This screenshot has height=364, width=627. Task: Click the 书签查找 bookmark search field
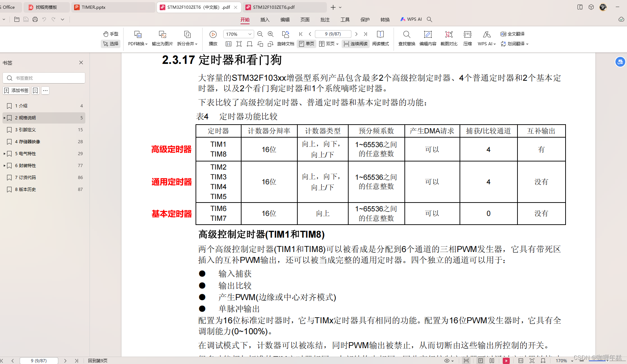click(44, 78)
